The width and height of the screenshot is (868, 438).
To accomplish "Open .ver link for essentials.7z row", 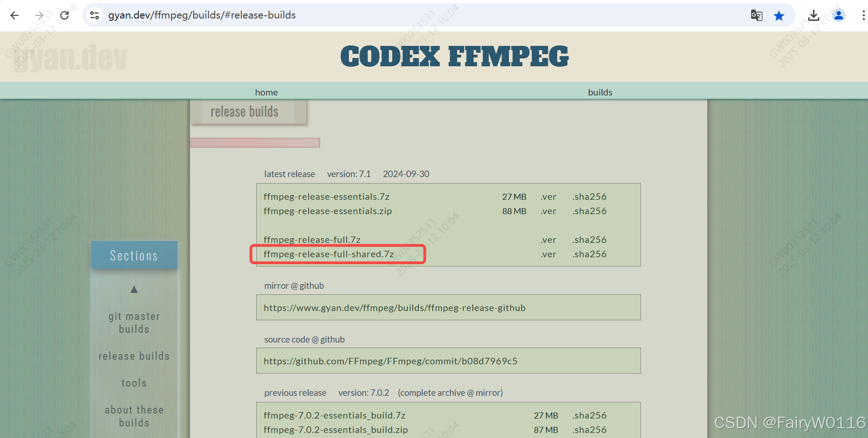I will pos(548,197).
